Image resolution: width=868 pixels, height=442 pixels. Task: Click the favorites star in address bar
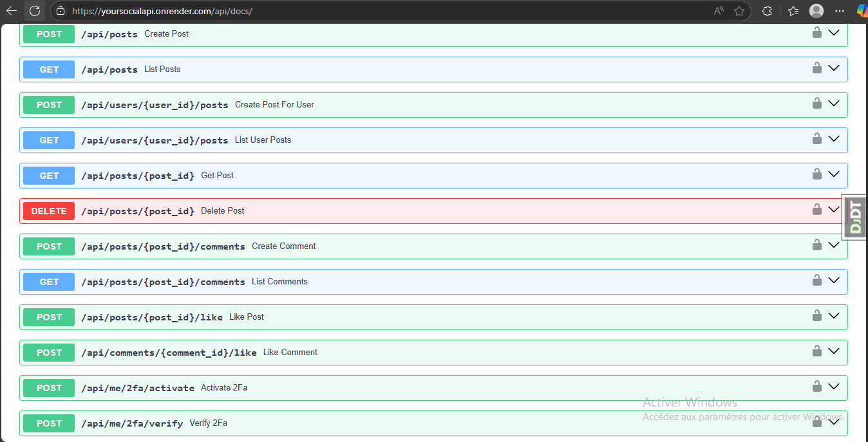(x=739, y=11)
